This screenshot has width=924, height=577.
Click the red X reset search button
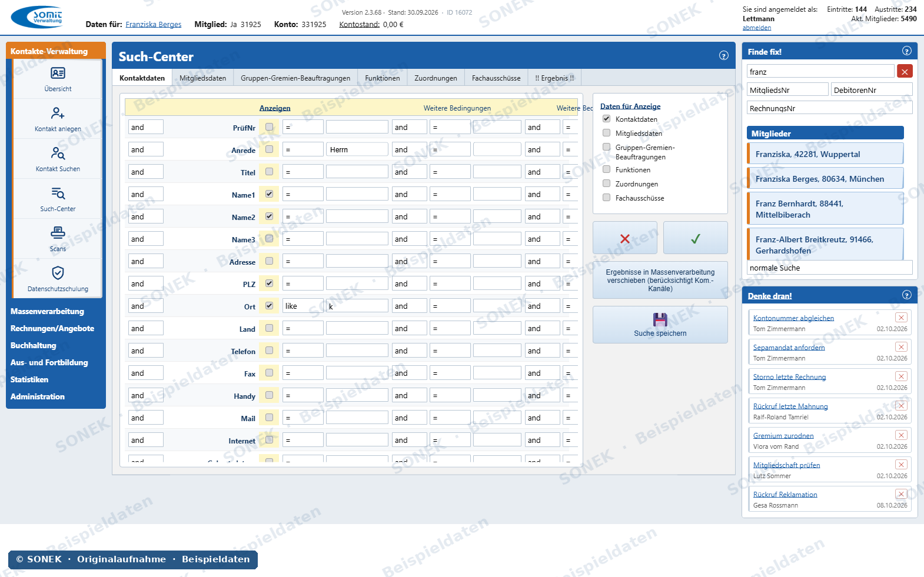tap(625, 238)
